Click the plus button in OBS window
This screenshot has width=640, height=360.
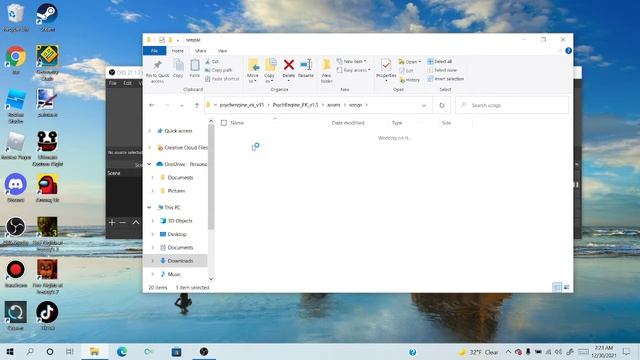112,223
